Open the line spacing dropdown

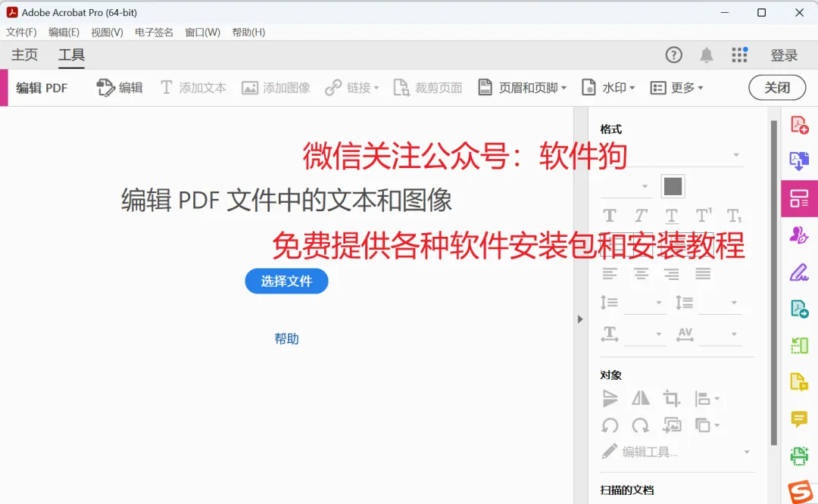[645, 302]
